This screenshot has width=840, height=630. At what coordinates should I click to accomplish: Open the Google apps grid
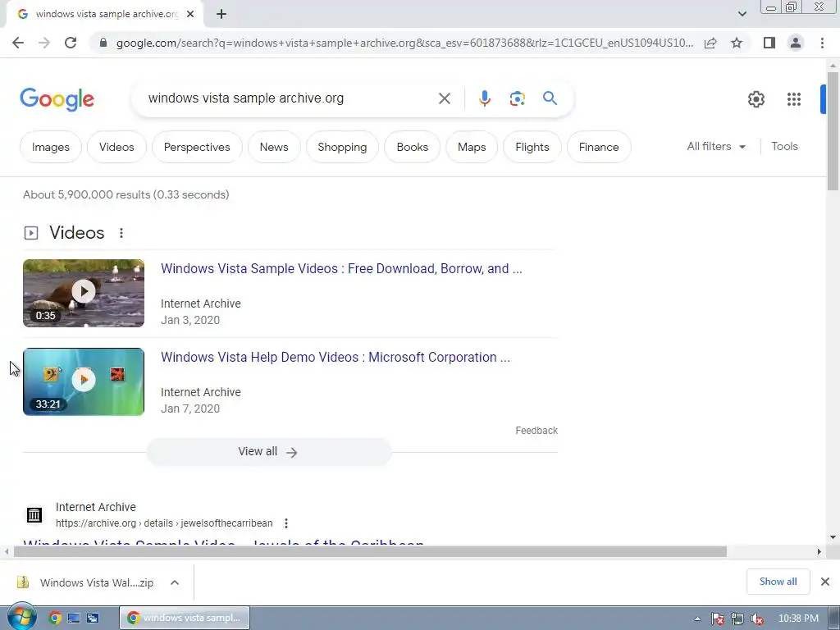click(x=794, y=99)
